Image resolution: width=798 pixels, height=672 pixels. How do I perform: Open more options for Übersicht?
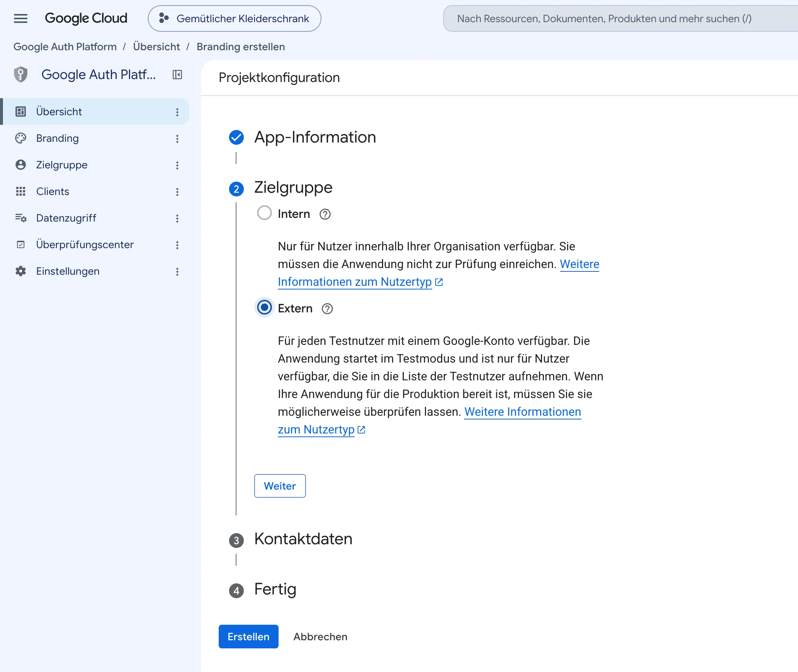177,112
